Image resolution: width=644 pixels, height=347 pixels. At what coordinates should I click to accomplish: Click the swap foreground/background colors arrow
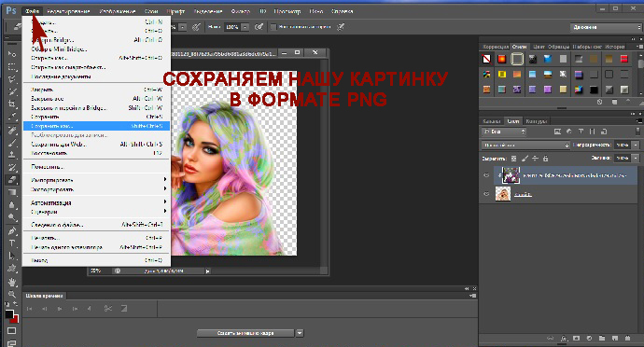[x=16, y=304]
